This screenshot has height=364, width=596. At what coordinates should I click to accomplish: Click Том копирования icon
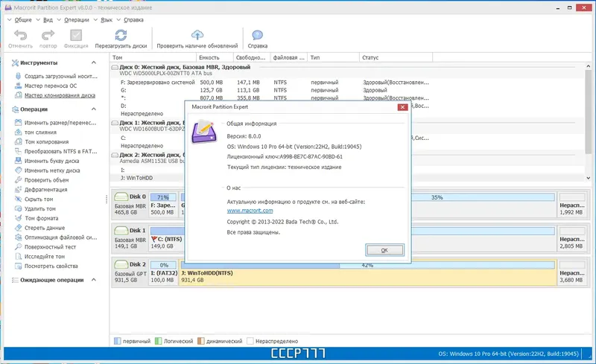pos(18,141)
